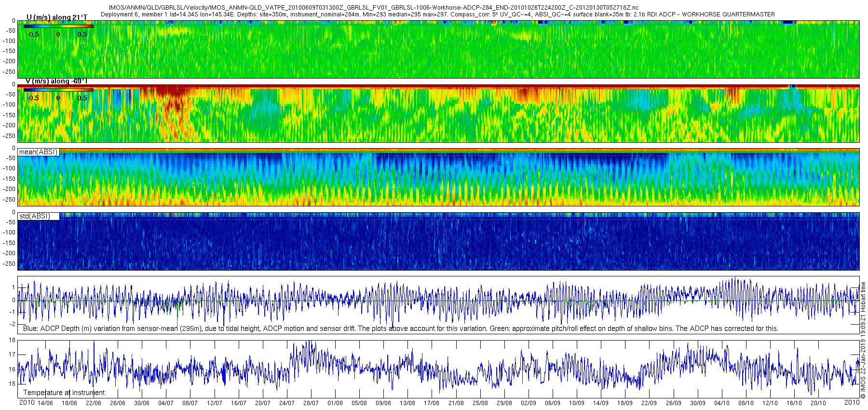Click the '18' temperature axis tick
This screenshot has width=868, height=410.
pyautogui.click(x=12, y=340)
